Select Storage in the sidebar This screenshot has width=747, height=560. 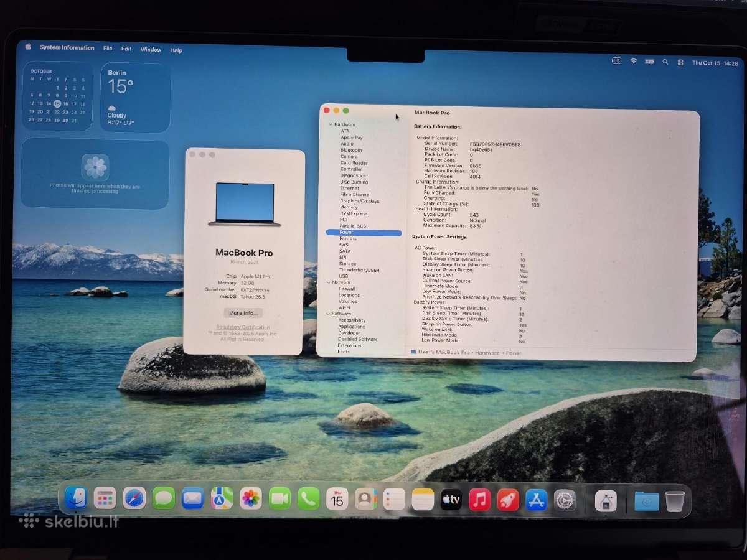coord(347,264)
